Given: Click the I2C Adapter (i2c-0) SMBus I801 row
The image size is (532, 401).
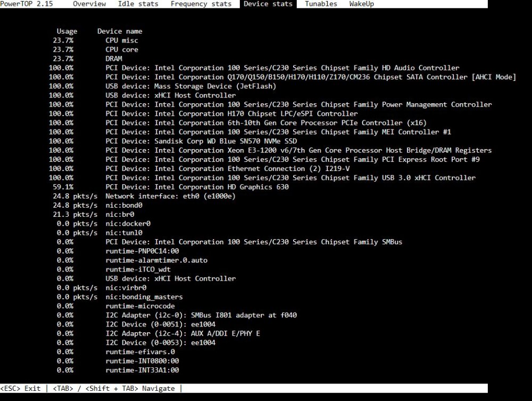Looking at the screenshot, I should (x=177, y=315).
